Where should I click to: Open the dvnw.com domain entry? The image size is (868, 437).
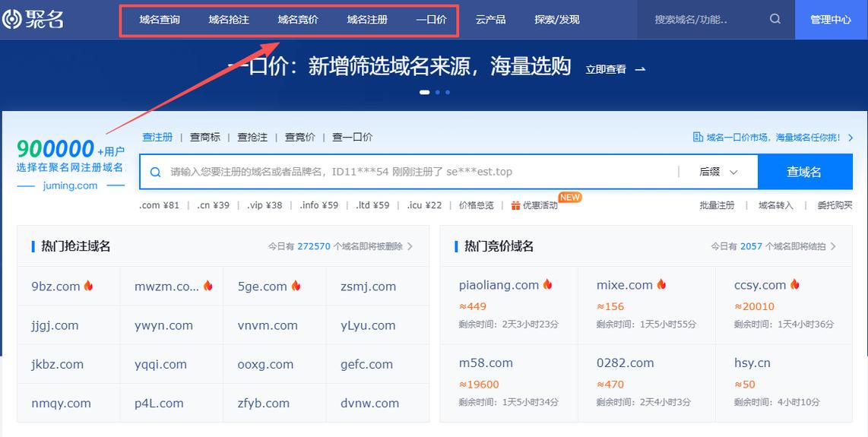(370, 404)
